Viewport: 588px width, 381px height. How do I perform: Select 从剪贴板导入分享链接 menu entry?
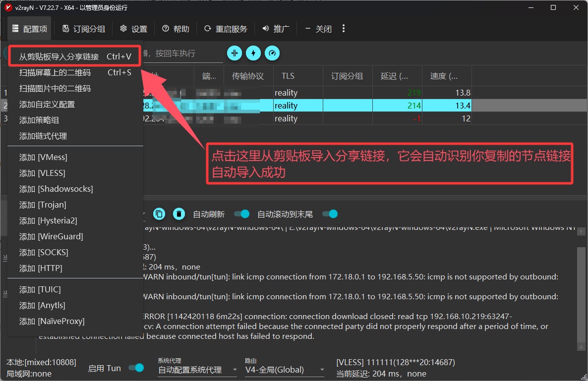coord(75,56)
